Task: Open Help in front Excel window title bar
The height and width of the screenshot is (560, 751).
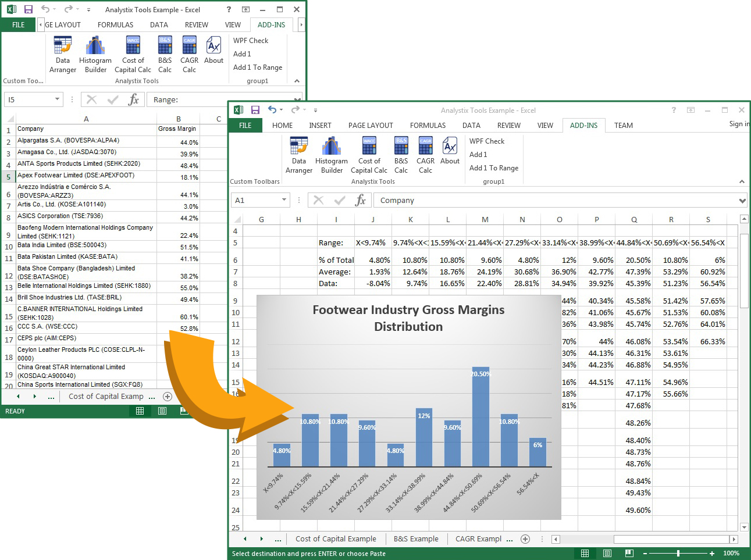Action: (674, 110)
